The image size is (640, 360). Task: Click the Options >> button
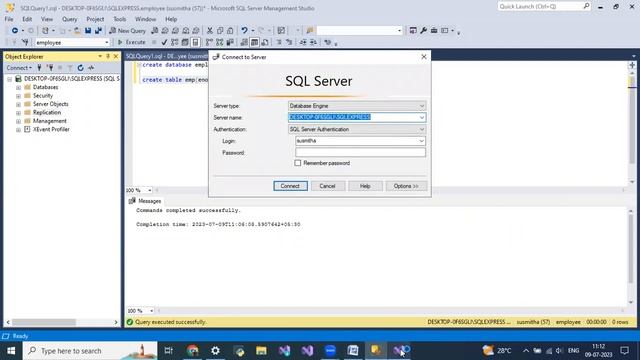[406, 186]
